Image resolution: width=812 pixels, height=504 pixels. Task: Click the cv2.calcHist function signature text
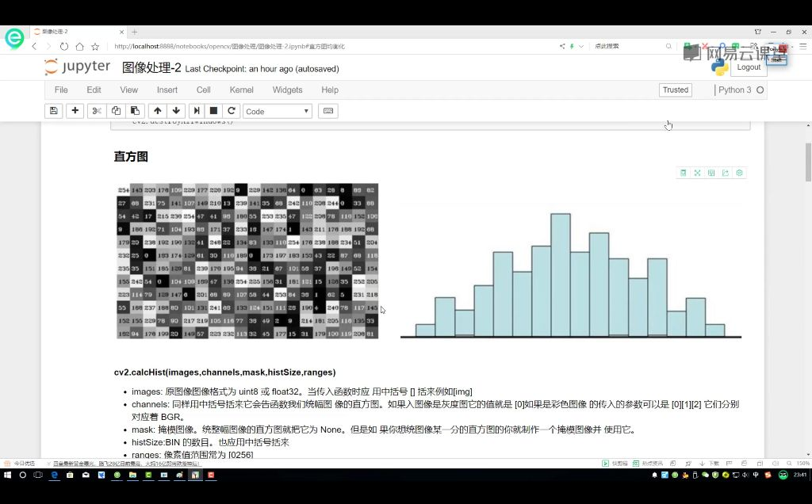click(x=224, y=372)
